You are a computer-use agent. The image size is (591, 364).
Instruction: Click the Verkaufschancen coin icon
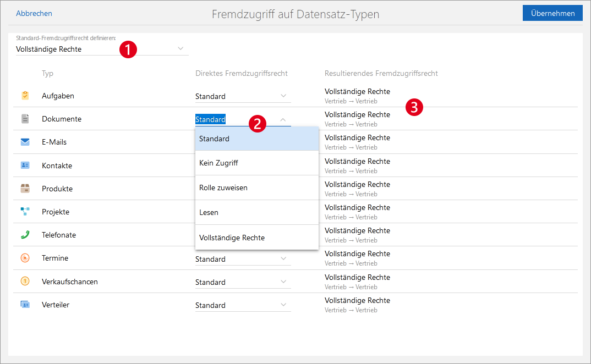click(x=25, y=282)
